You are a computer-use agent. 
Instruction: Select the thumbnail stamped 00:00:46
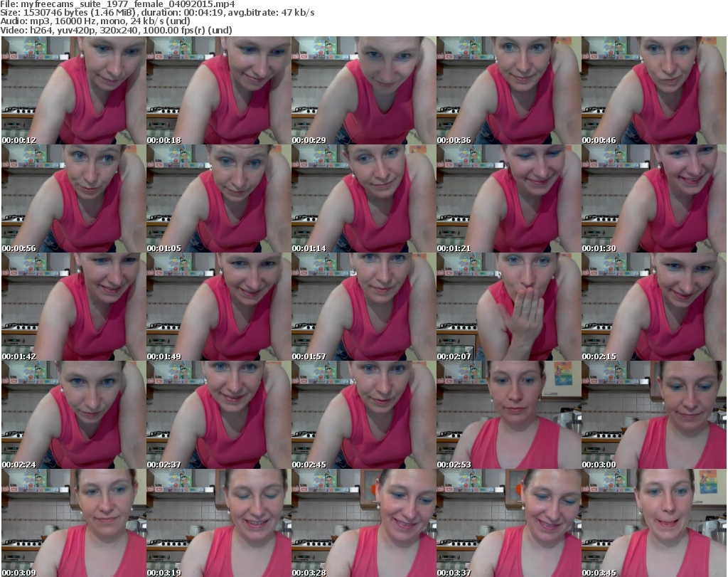[654, 90]
